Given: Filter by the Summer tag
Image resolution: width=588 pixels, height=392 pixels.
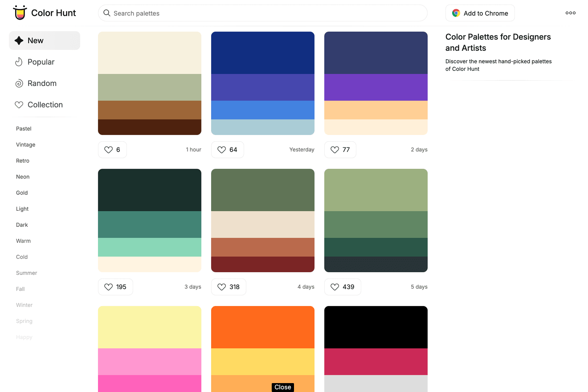Looking at the screenshot, I should point(27,273).
